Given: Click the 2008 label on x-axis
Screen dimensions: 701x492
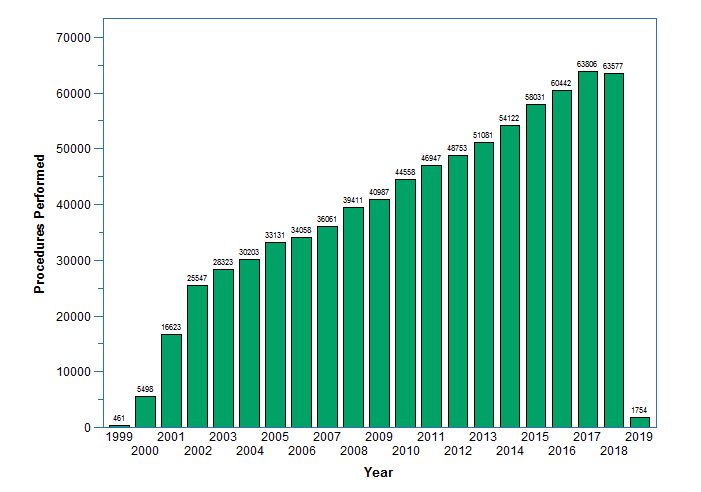Looking at the screenshot, I should click(x=353, y=451).
